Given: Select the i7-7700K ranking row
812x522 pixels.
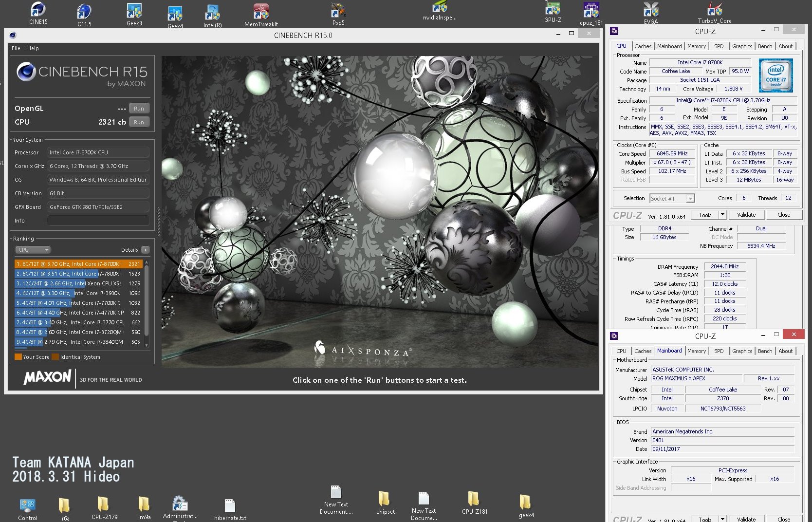Looking at the screenshot, I should point(78,303).
